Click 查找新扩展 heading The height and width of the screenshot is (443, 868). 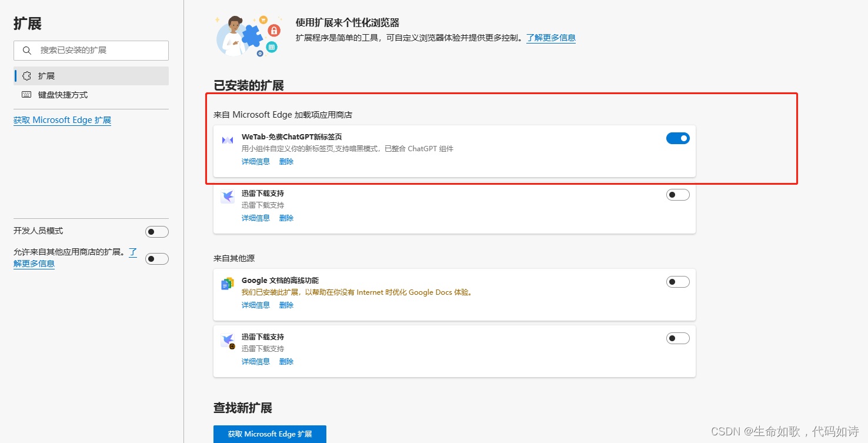coord(243,408)
